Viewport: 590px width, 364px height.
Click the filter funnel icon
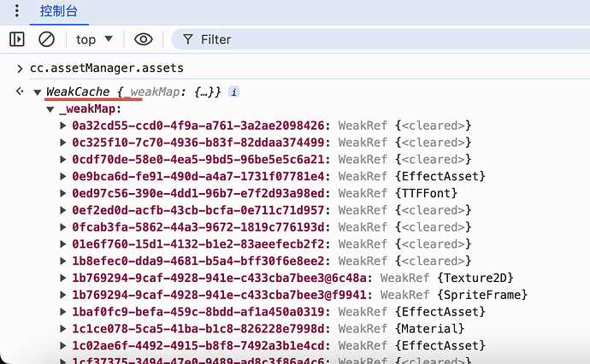(186, 39)
